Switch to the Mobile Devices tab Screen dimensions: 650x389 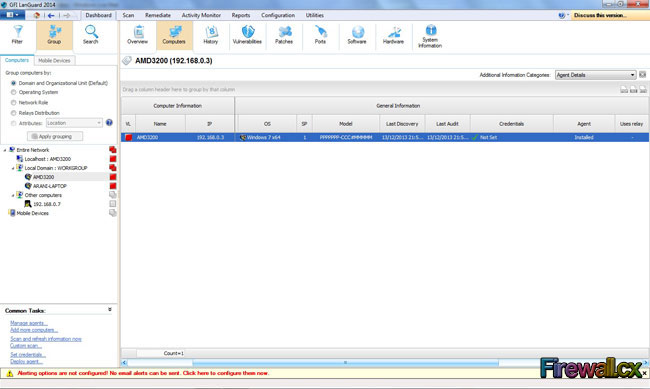(54, 61)
